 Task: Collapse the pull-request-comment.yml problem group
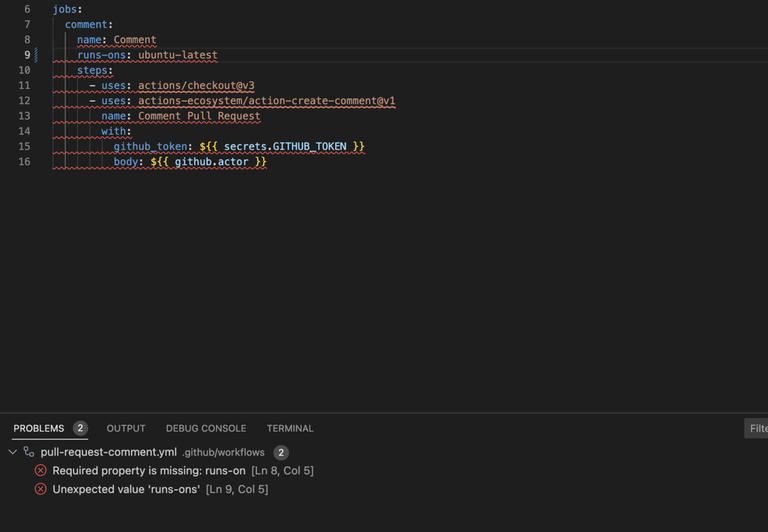click(12, 451)
